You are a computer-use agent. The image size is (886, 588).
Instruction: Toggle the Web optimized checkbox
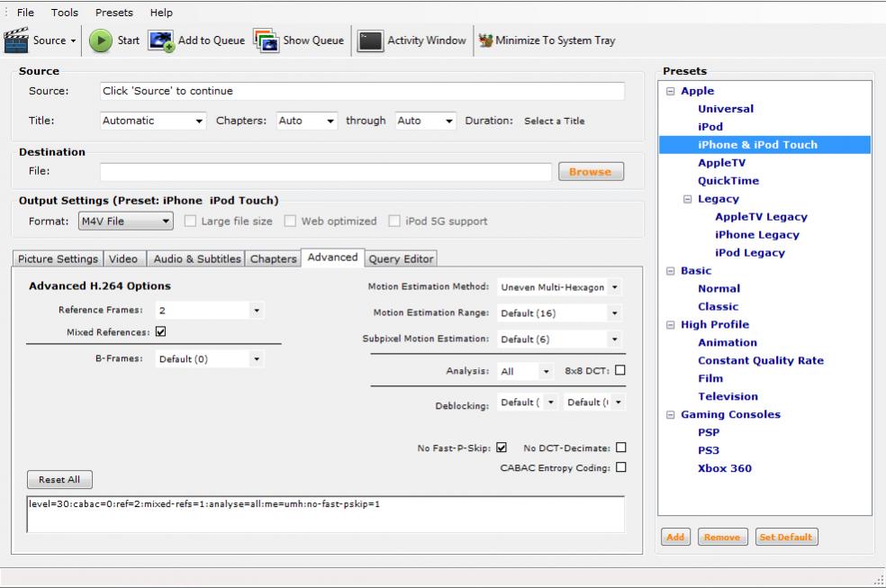(x=290, y=221)
